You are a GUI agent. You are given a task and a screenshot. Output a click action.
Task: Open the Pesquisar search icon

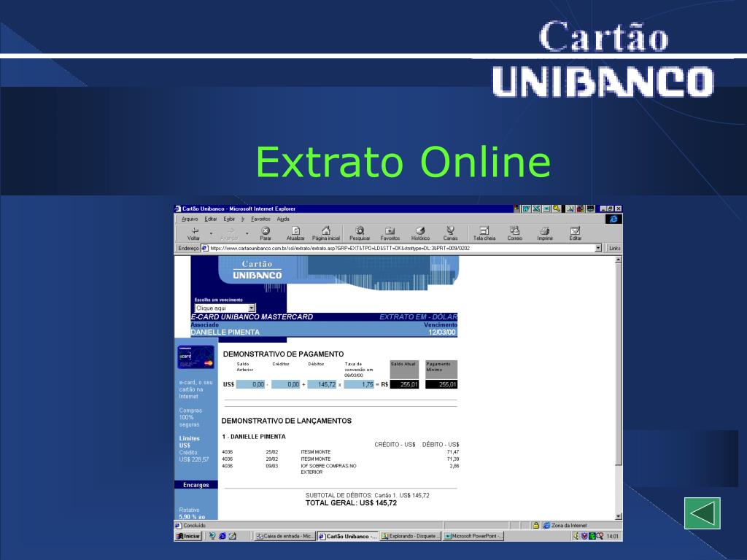point(360,230)
